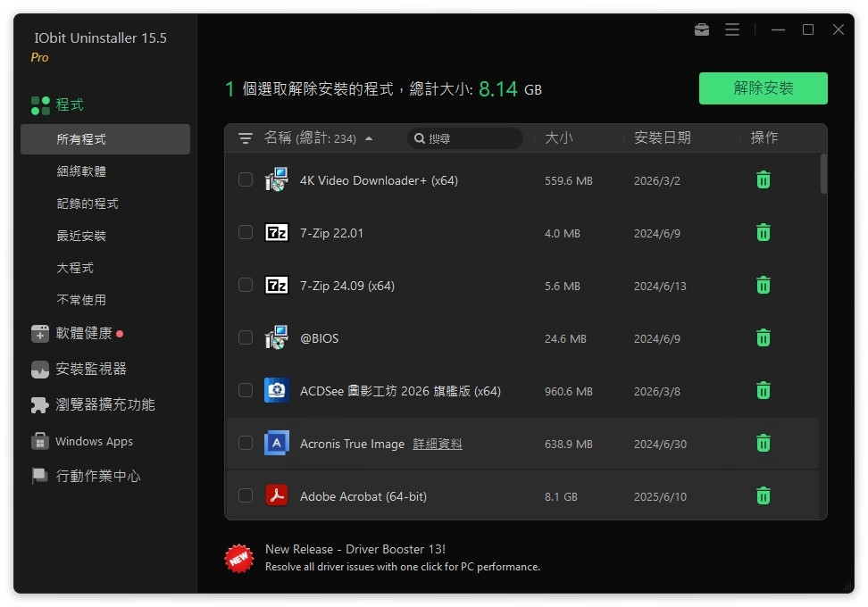868x607 pixels.
Task: Click the 7-Zip 24.09 app icon
Action: tap(276, 285)
